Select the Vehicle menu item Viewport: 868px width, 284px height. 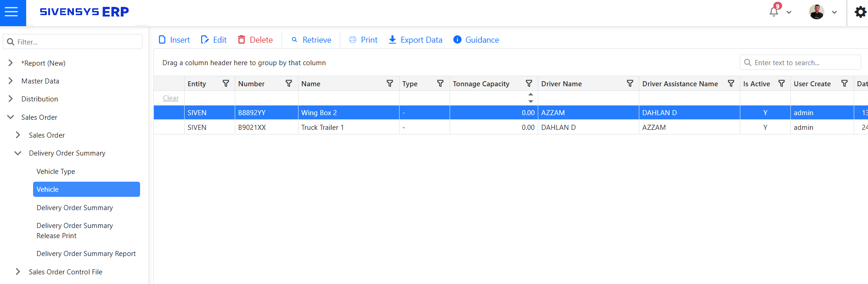point(86,189)
